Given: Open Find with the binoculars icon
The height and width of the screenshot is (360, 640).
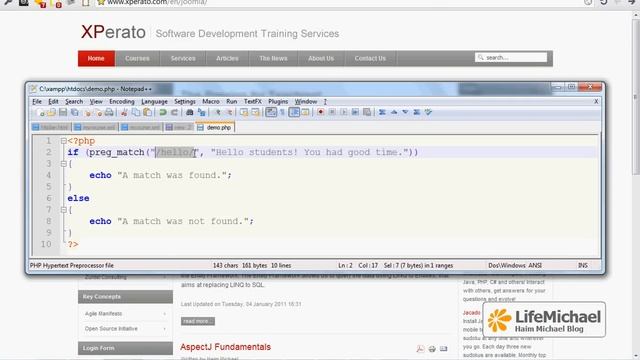Looking at the screenshot, I should click(189, 112).
